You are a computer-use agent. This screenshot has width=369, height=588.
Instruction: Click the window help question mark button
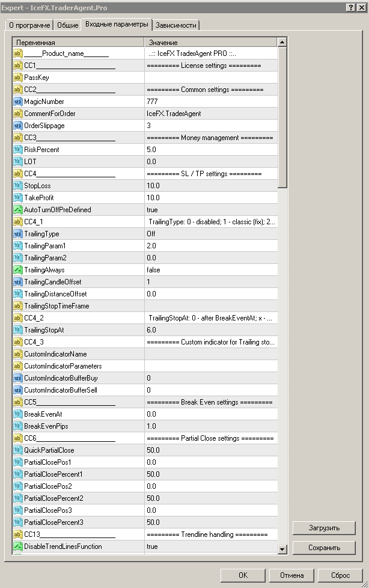click(x=350, y=7)
